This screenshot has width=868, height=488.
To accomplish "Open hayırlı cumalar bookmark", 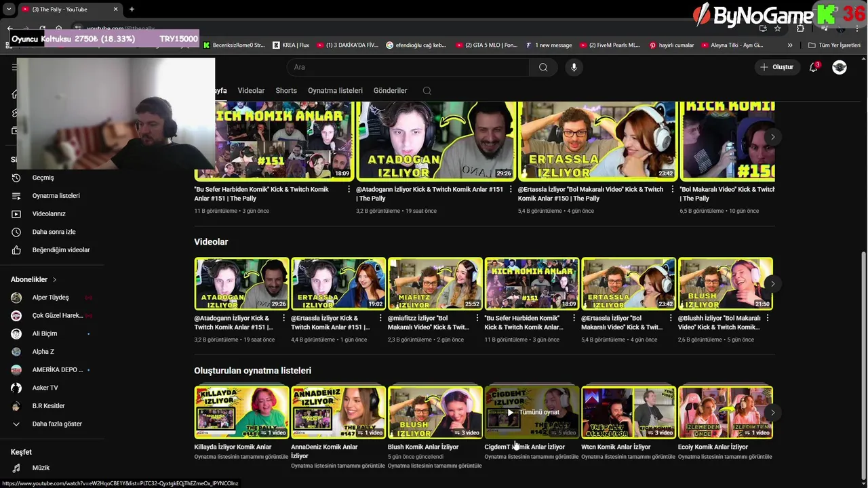I will pos(671,45).
